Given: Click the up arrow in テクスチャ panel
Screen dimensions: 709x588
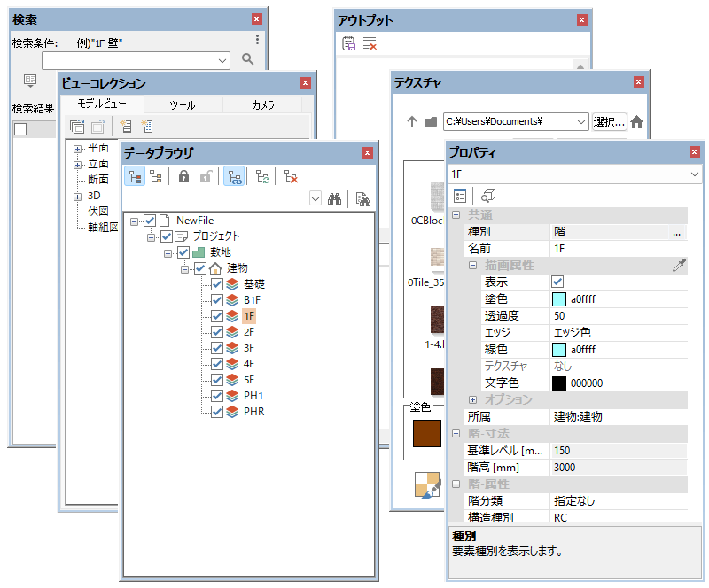Looking at the screenshot, I should click(411, 121).
